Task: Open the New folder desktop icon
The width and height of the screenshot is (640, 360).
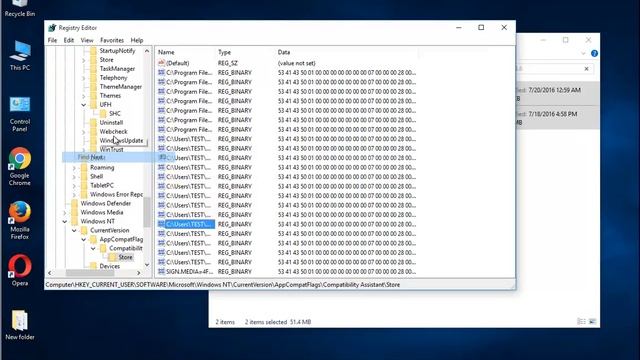Action: [20, 325]
